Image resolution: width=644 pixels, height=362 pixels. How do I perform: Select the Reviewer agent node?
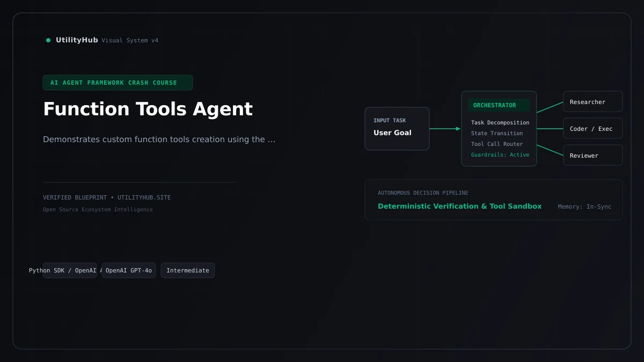pyautogui.click(x=593, y=155)
